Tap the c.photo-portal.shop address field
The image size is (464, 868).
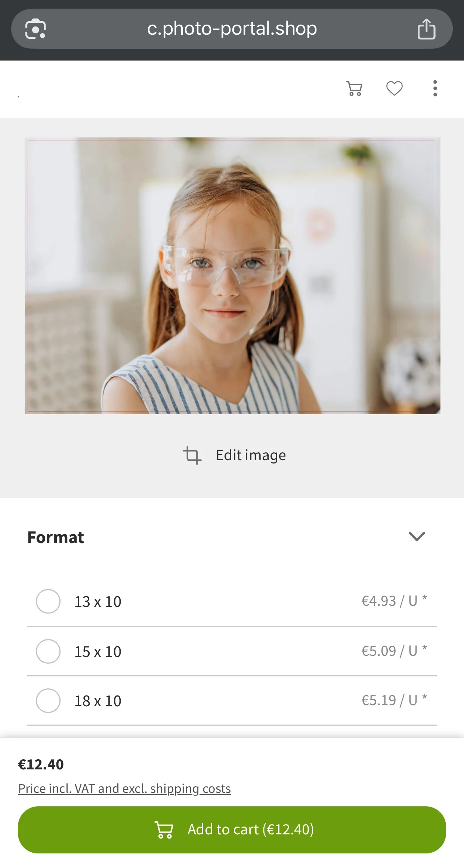(232, 29)
